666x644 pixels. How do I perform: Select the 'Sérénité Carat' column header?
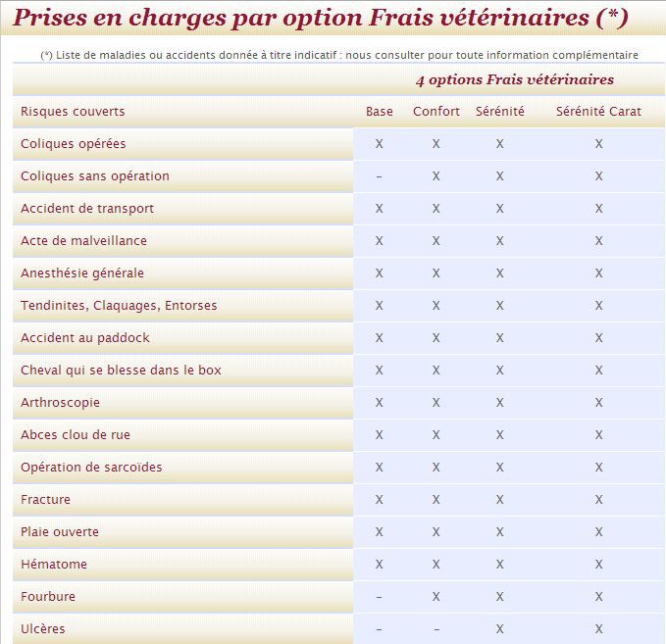click(598, 112)
